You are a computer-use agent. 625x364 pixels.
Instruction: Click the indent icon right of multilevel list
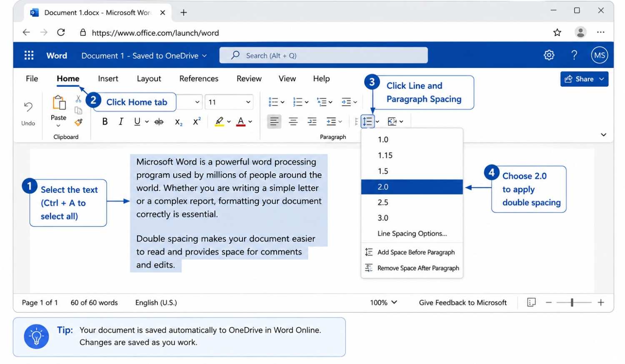pyautogui.click(x=346, y=102)
